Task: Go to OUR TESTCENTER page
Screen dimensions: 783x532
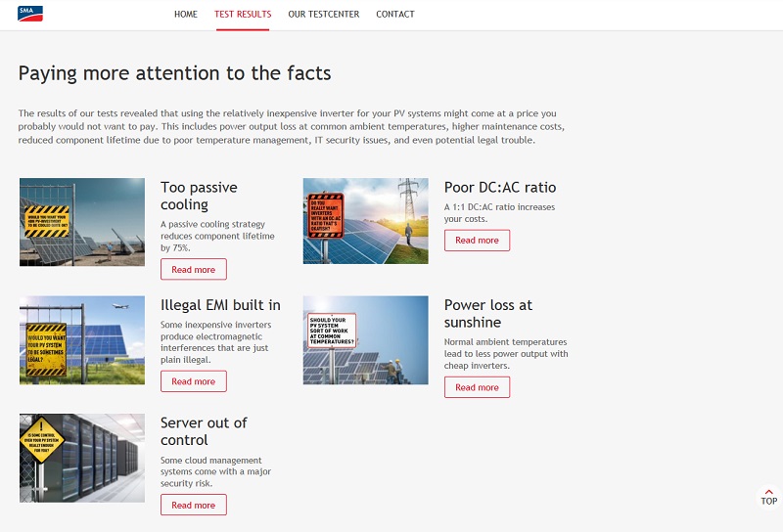Action: click(x=323, y=15)
